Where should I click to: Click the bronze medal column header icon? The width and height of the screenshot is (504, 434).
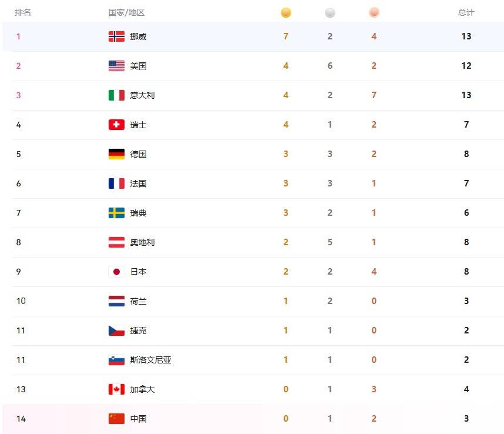[374, 12]
